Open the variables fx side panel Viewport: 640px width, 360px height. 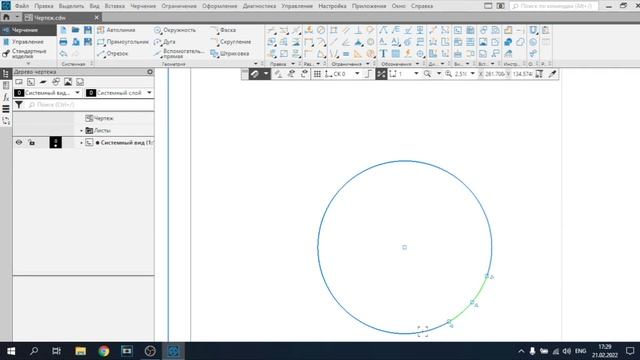tap(6, 97)
